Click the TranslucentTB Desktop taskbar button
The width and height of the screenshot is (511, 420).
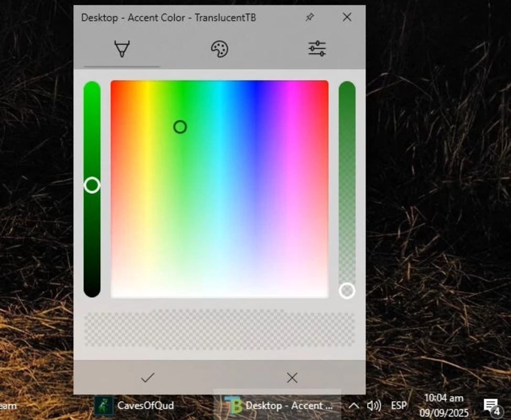(x=278, y=405)
